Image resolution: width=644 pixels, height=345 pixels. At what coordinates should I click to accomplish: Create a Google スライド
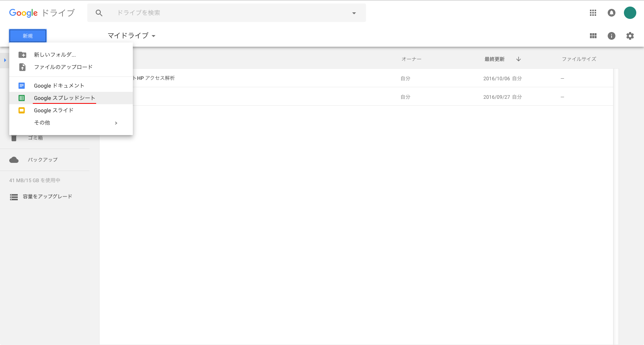[71, 110]
